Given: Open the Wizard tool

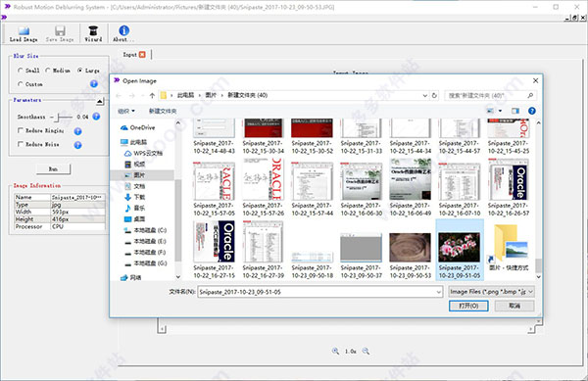Looking at the screenshot, I should tap(93, 33).
